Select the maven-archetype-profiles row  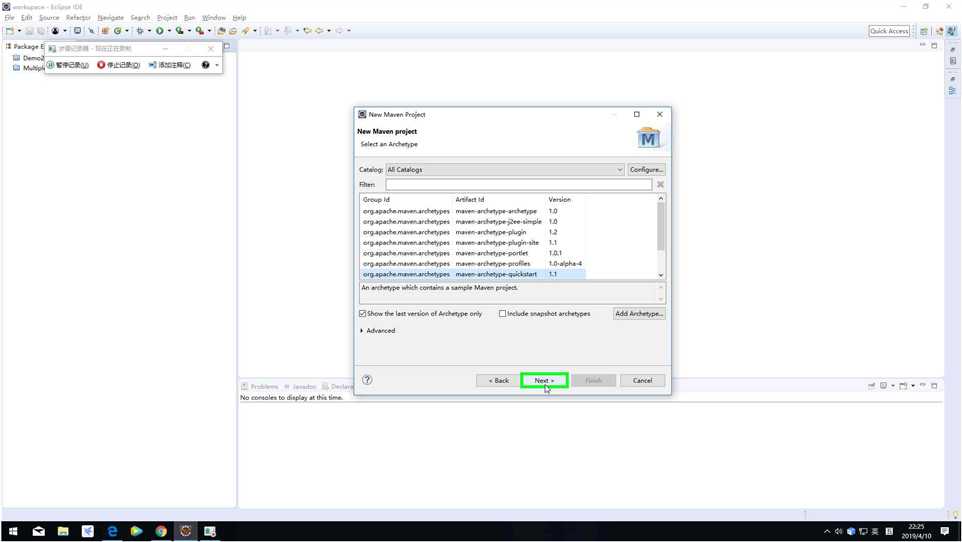472,264
